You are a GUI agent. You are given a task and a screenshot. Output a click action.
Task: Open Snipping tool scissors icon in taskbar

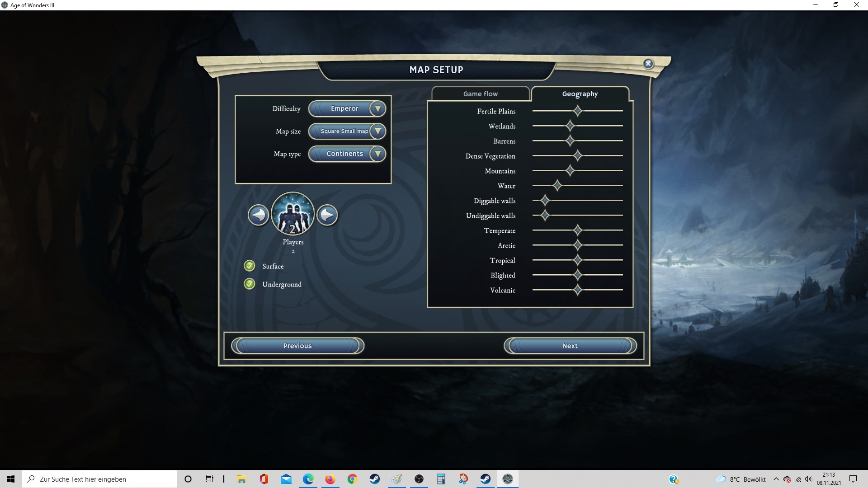[463, 479]
